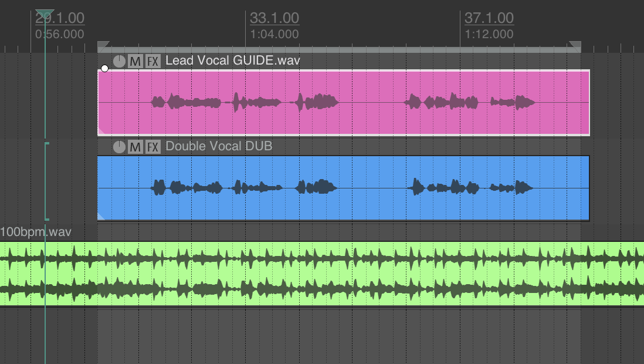Click the Double Vocal DUB clip title

(219, 146)
